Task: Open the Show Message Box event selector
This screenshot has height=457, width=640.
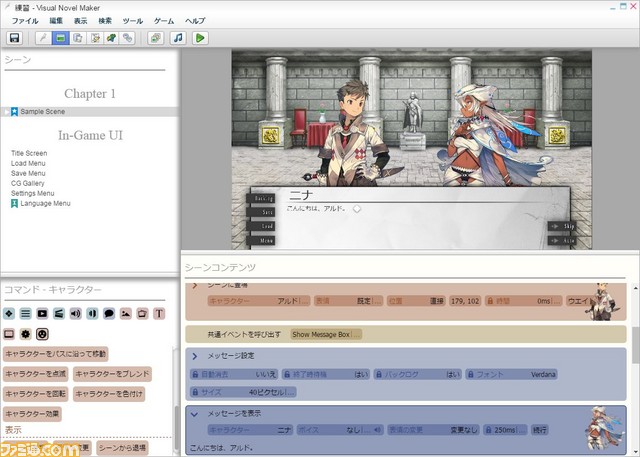Action: point(326,335)
